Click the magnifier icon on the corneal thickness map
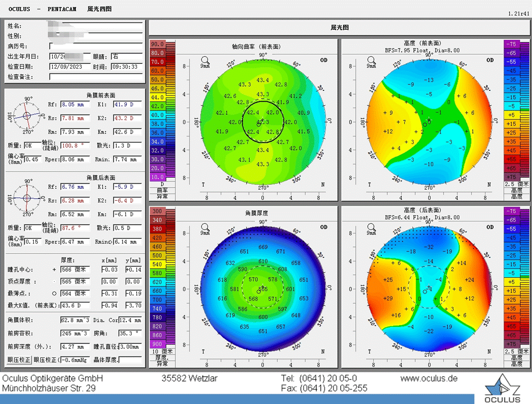This screenshot has height=404, width=532. (205, 227)
